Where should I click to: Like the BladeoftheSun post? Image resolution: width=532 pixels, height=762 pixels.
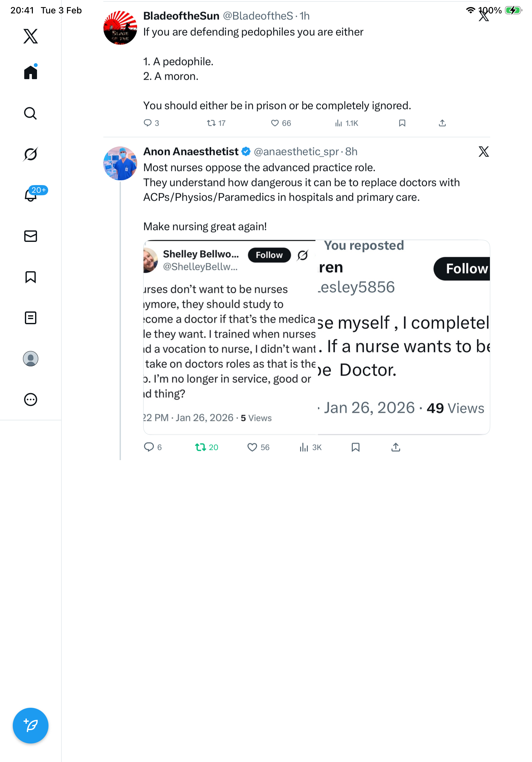point(275,123)
